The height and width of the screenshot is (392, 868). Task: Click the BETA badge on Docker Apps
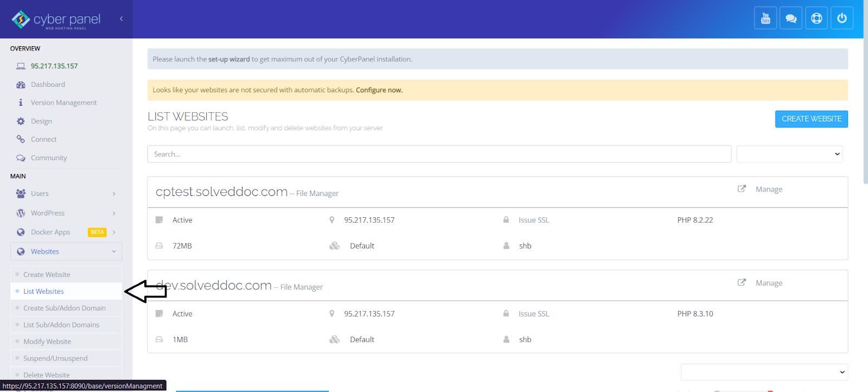97,232
